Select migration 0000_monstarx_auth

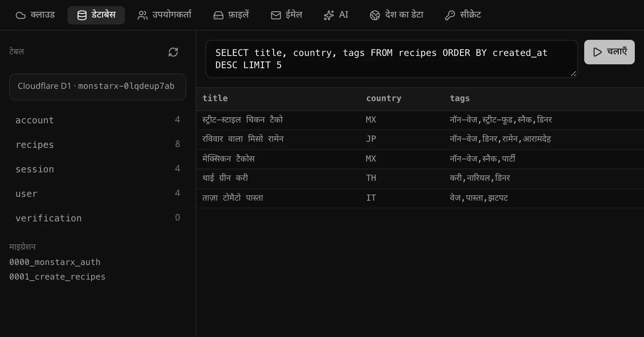tap(55, 262)
